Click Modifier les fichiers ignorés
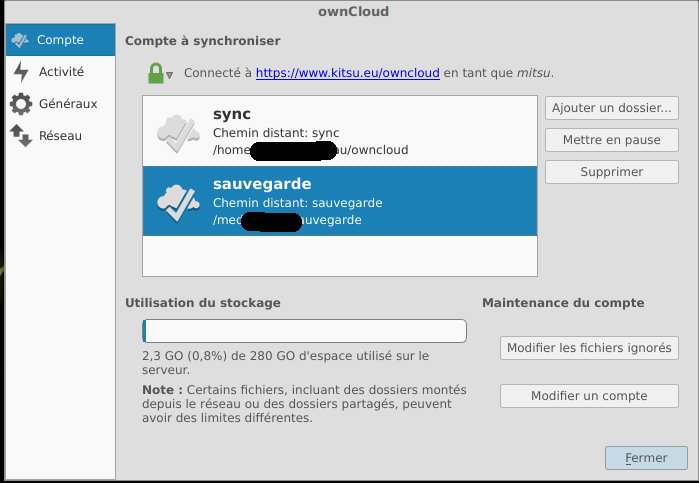This screenshot has height=483, width=699. [x=589, y=348]
